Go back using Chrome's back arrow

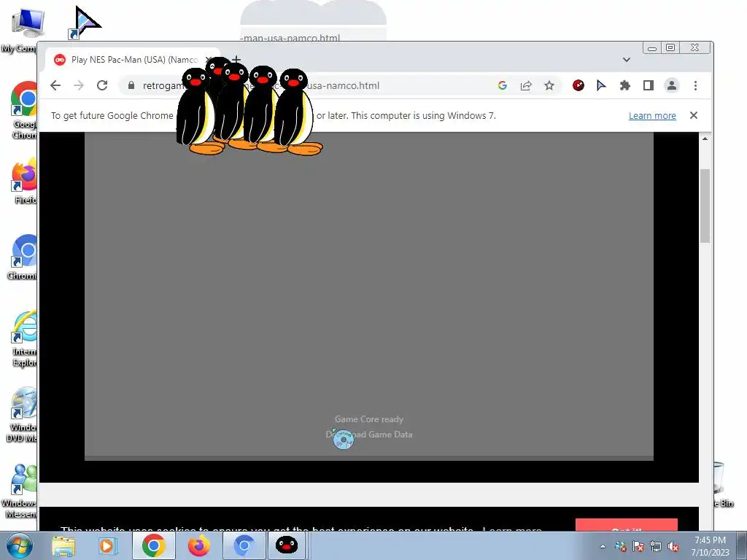[x=55, y=86]
